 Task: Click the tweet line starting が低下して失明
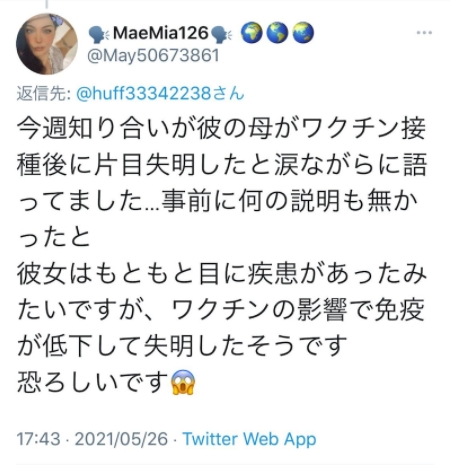click(x=181, y=346)
